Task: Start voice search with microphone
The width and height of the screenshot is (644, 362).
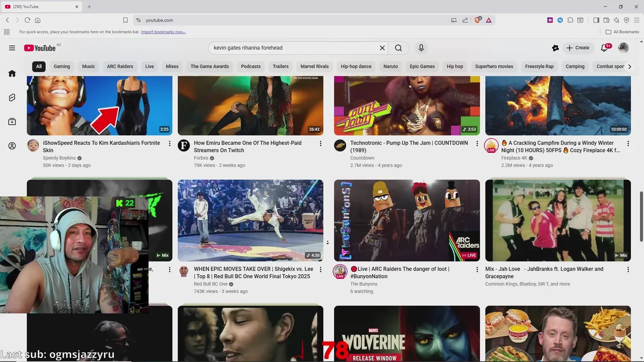Action: pyautogui.click(x=421, y=48)
